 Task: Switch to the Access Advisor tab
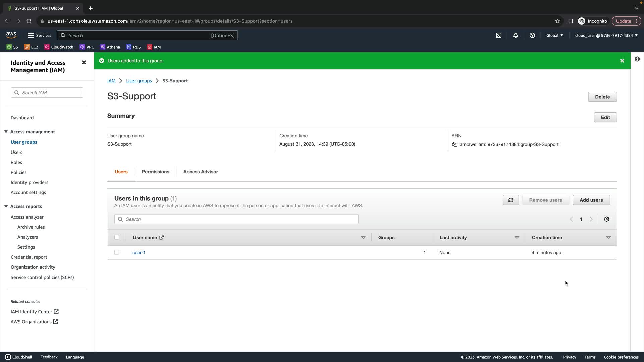coord(201,172)
